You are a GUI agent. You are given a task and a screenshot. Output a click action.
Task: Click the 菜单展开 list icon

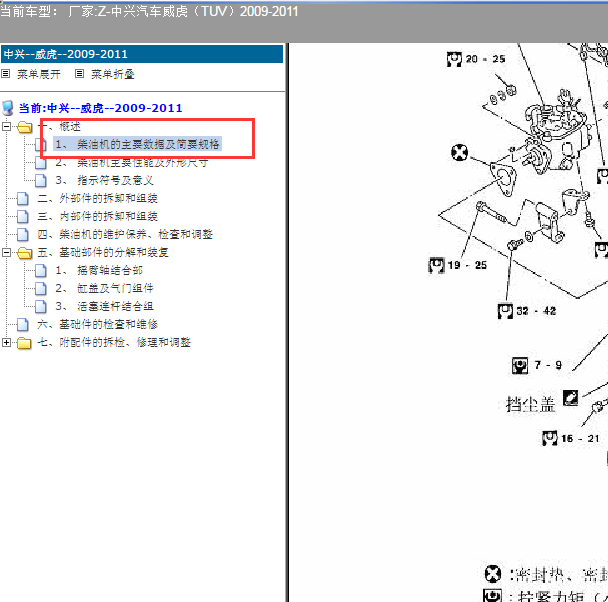pos(5,74)
